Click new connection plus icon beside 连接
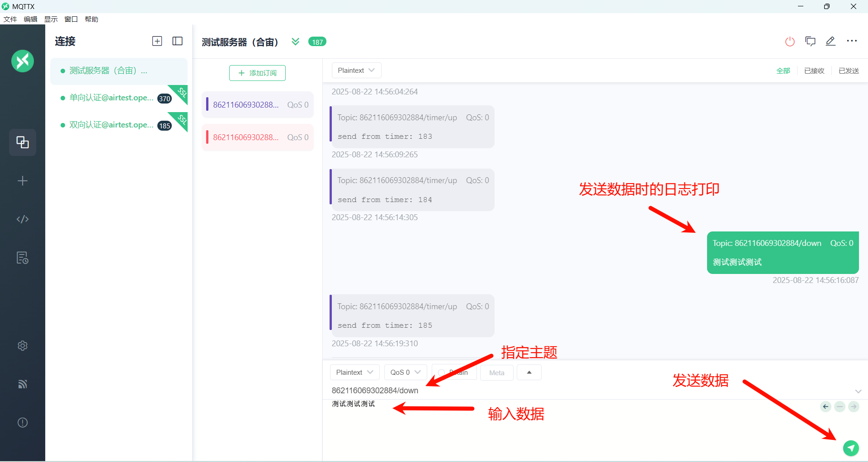 coord(157,41)
